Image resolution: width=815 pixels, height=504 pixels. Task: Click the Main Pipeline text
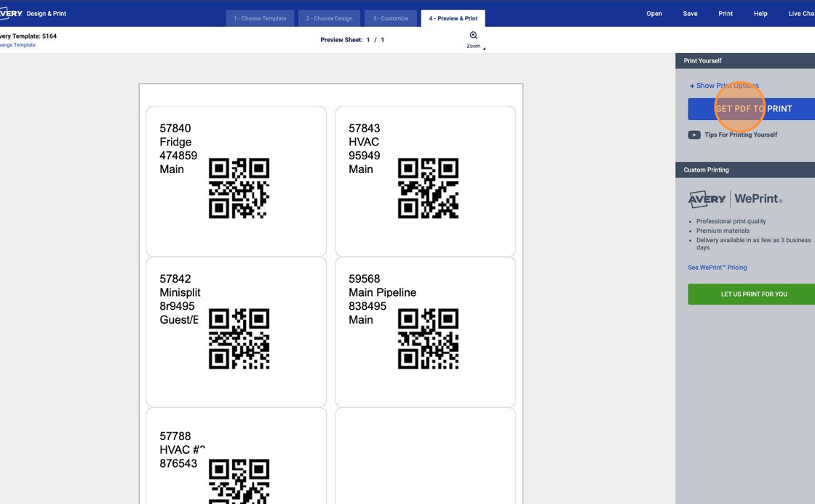(383, 292)
